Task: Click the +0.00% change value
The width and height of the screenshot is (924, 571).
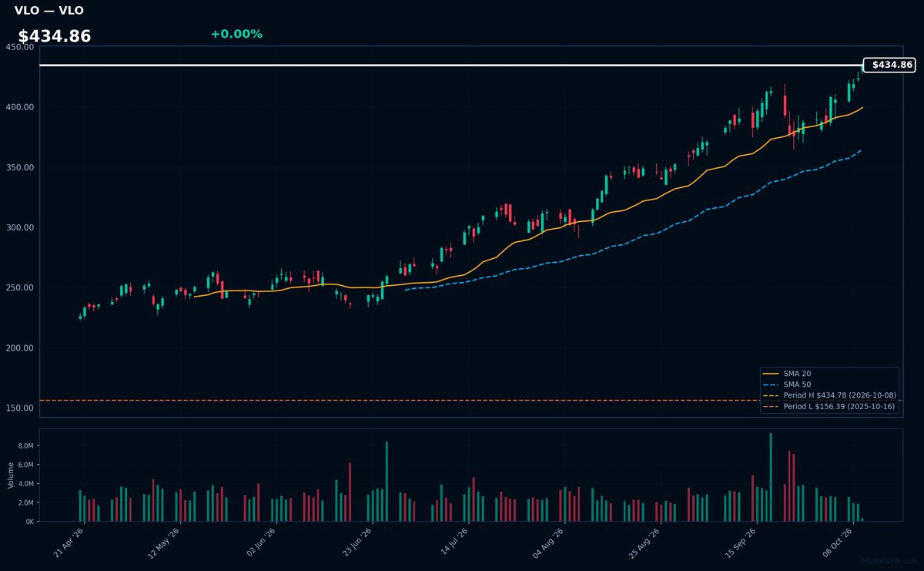Action: point(236,34)
